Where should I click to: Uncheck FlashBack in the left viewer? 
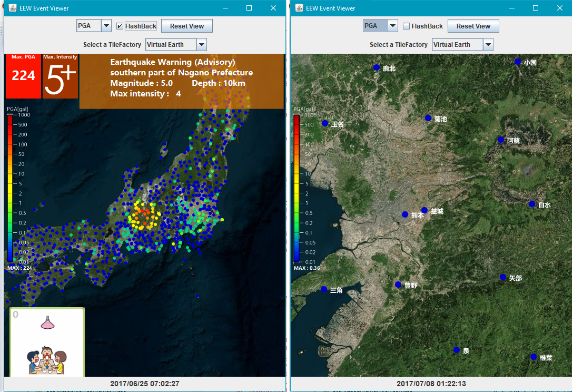tap(120, 26)
